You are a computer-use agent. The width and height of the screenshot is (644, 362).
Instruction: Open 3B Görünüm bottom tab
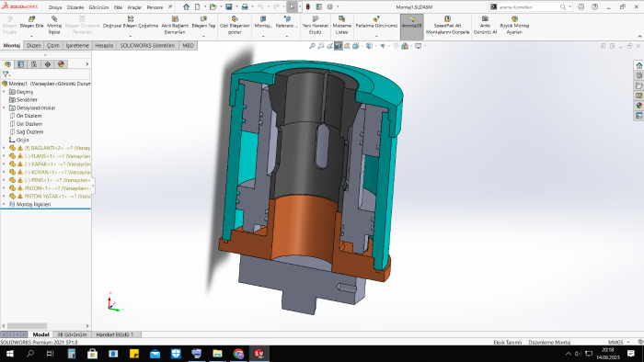72,334
